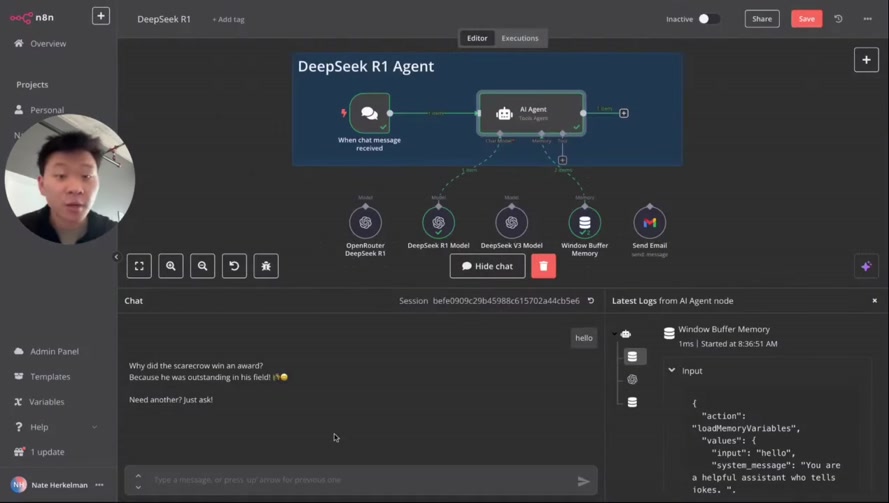Click Window Buffer Memory log title

coord(724,329)
